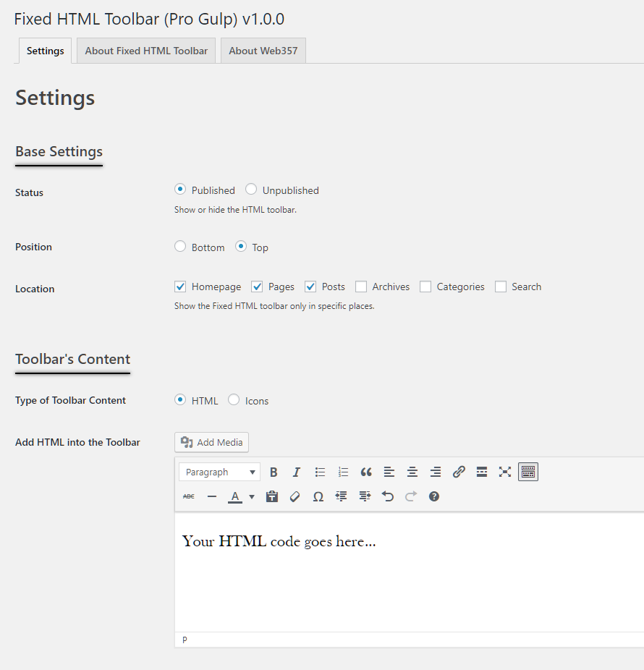Open the About Web357 tab
Viewport: 644px width, 670px height.
(x=263, y=51)
